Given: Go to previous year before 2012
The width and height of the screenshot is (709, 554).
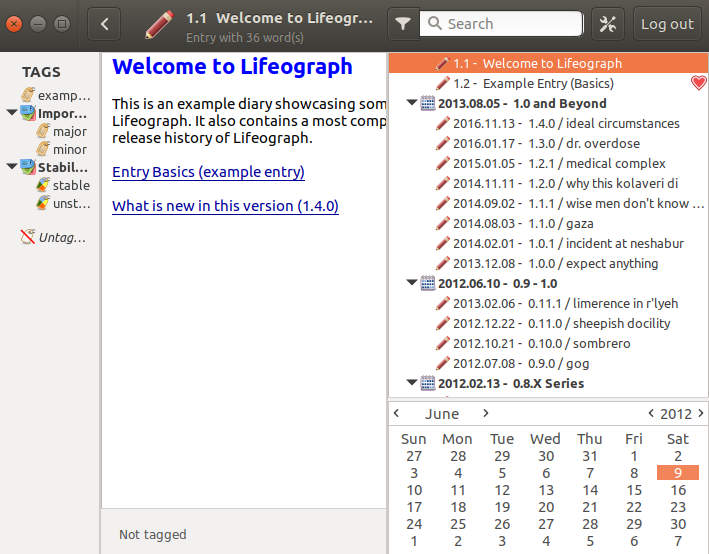Looking at the screenshot, I should coord(651,413).
